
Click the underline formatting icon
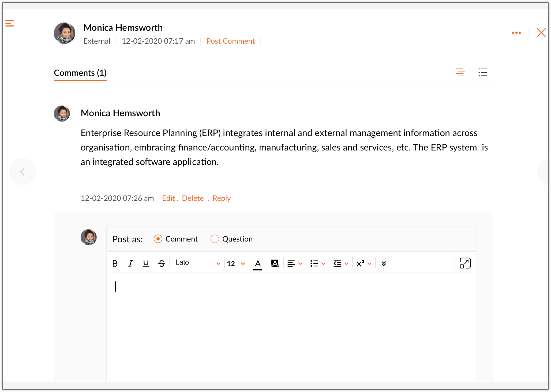coord(146,263)
